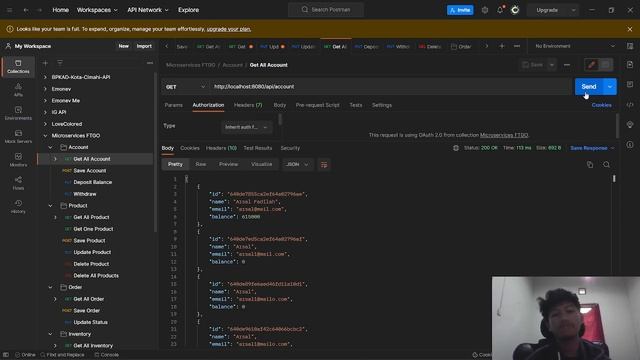Open the Pre-request Script tab
This screenshot has height=360, width=640.
tap(318, 105)
